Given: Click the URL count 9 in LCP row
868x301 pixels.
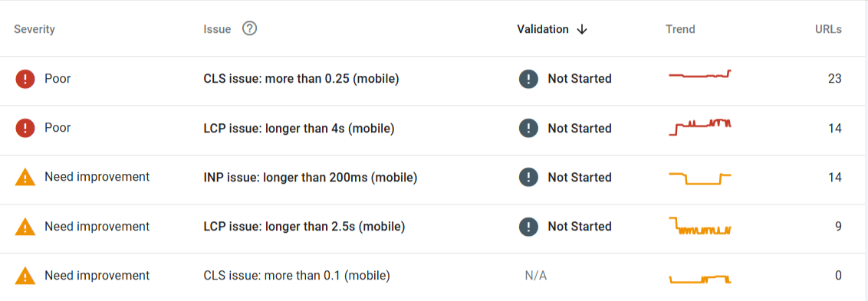Looking at the screenshot, I should (x=839, y=226).
